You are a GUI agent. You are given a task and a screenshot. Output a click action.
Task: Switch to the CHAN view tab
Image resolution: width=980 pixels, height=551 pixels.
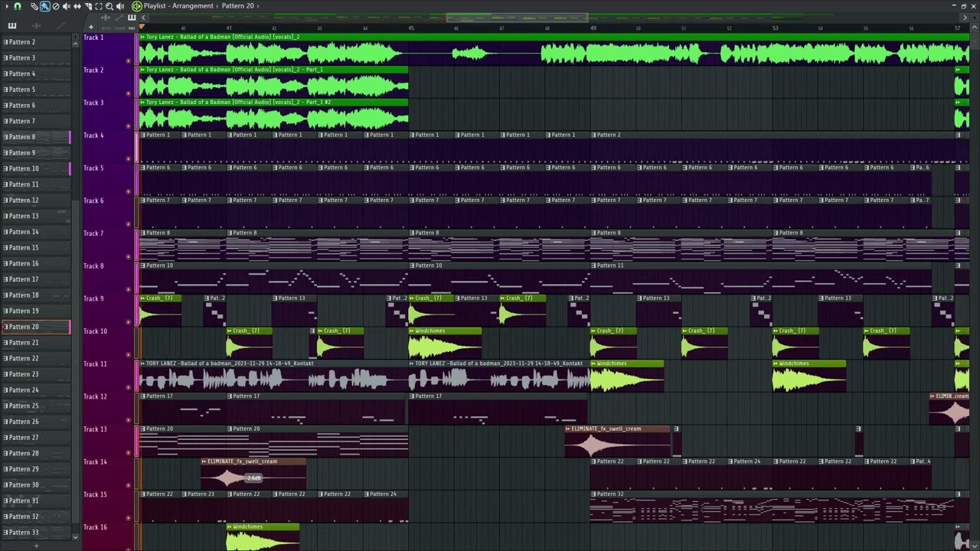coord(119,28)
